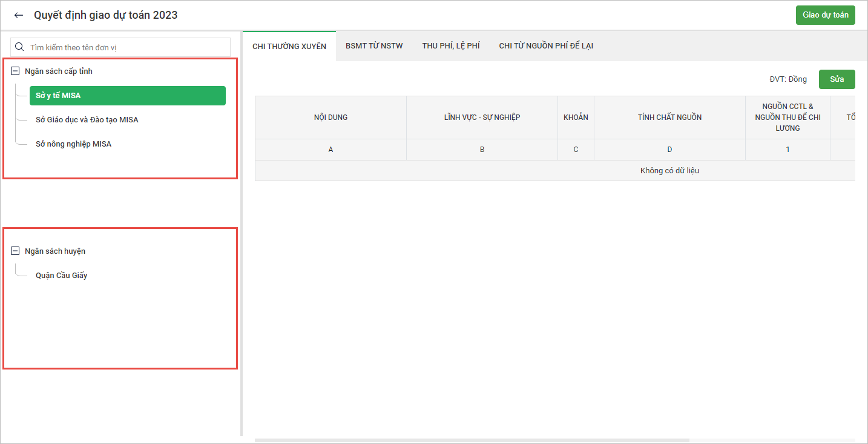Click the Nội dung column header
The height and width of the screenshot is (444, 868).
pyautogui.click(x=330, y=118)
